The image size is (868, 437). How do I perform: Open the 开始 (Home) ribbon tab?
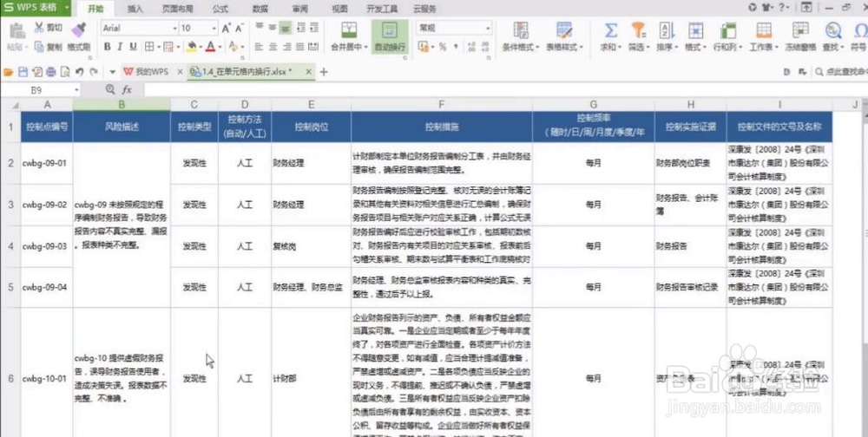pyautogui.click(x=95, y=9)
